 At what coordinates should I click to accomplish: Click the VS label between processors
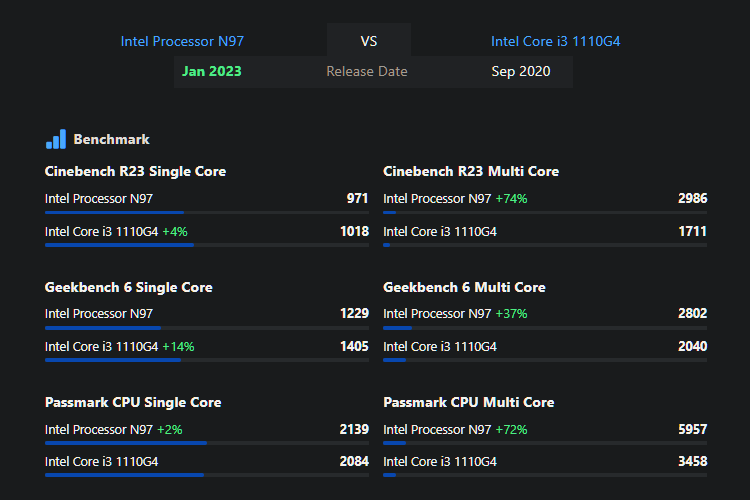coord(369,41)
